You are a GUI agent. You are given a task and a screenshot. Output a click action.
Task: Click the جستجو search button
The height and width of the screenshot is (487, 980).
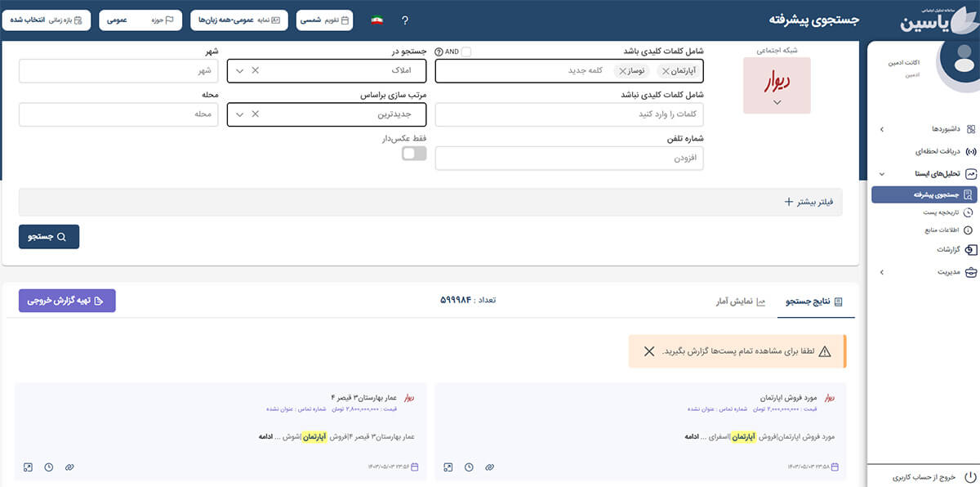[x=49, y=237]
